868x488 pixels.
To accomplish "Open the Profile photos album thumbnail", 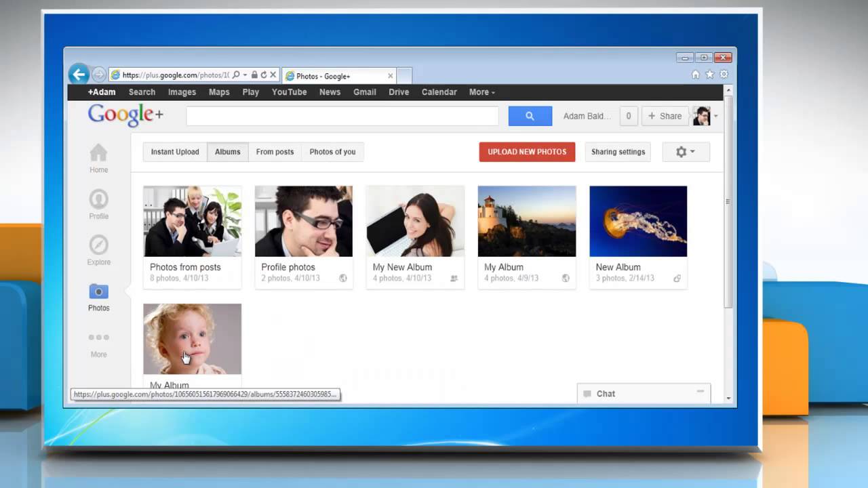I will pos(304,221).
